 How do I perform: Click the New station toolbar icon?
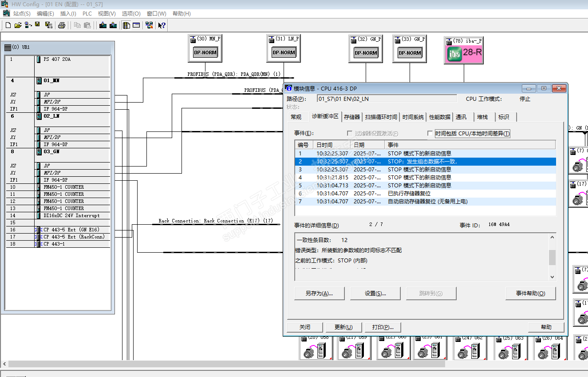[8, 25]
